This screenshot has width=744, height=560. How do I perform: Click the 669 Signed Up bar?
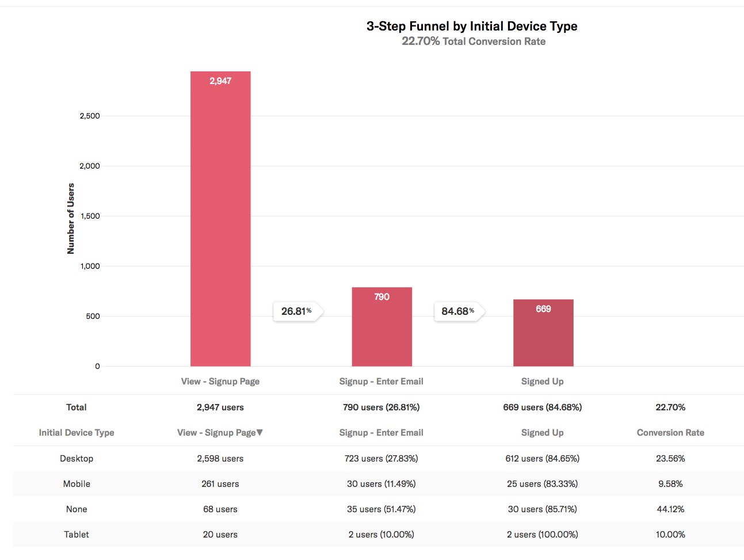543,333
